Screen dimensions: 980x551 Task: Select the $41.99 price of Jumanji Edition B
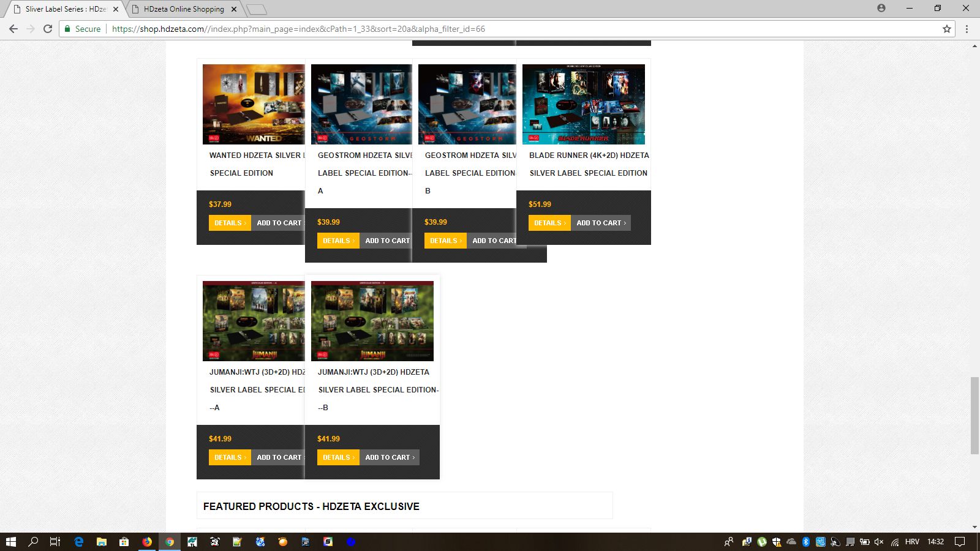[x=328, y=439]
